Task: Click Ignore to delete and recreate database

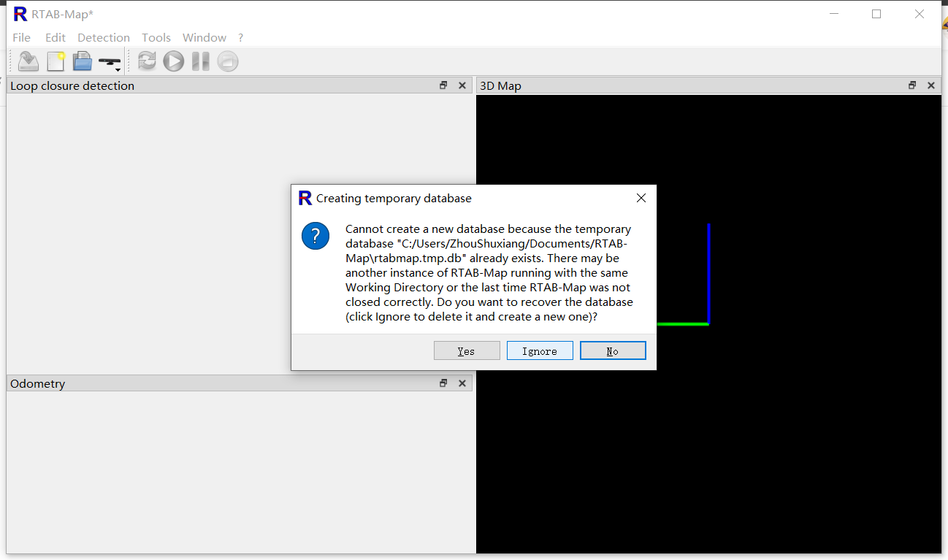Action: pos(540,350)
